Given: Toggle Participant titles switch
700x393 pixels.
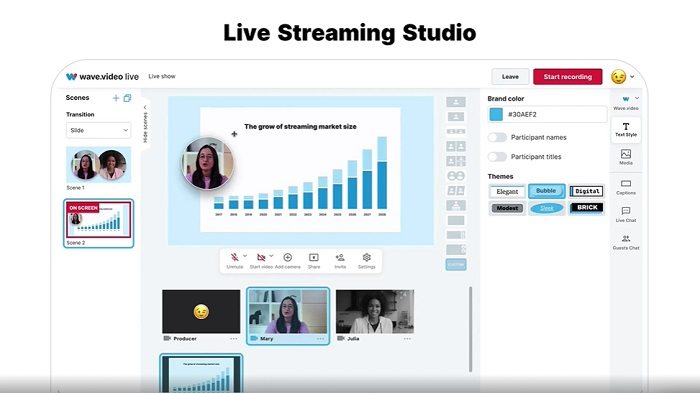Looking at the screenshot, I should pyautogui.click(x=497, y=156).
